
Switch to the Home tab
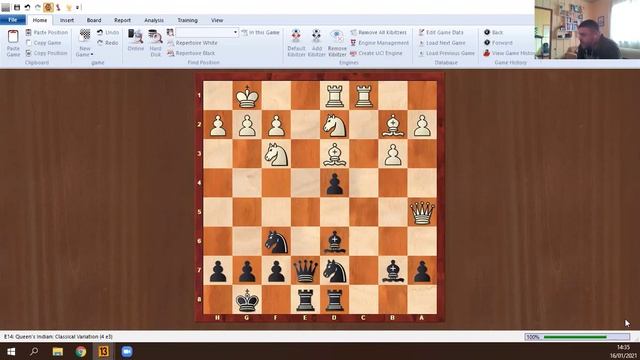40,20
